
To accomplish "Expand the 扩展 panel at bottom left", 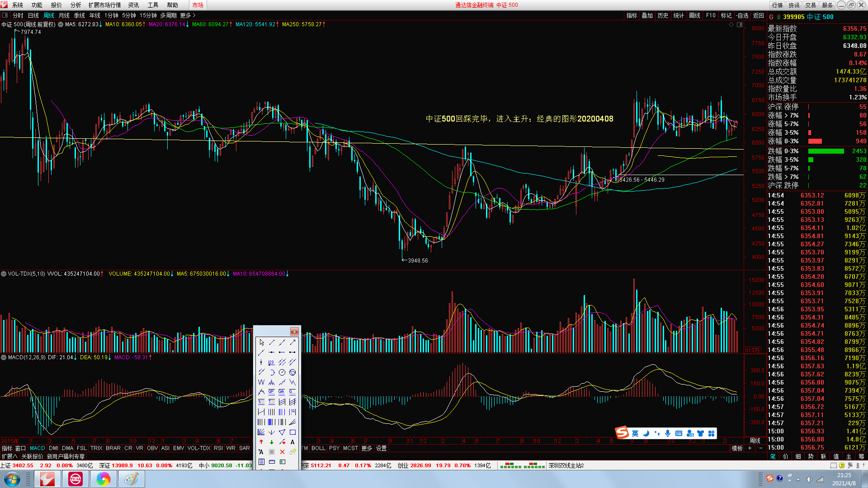I will click(x=9, y=456).
